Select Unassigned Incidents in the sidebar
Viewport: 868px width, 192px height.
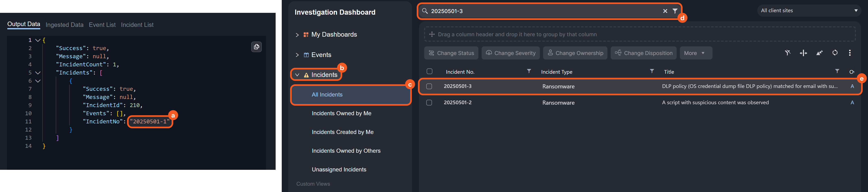point(339,169)
